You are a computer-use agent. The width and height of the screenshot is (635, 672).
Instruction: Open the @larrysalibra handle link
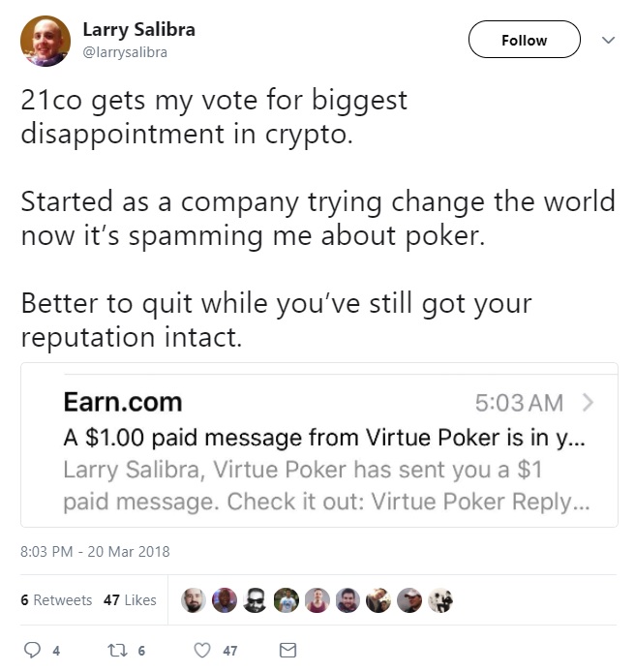point(125,52)
